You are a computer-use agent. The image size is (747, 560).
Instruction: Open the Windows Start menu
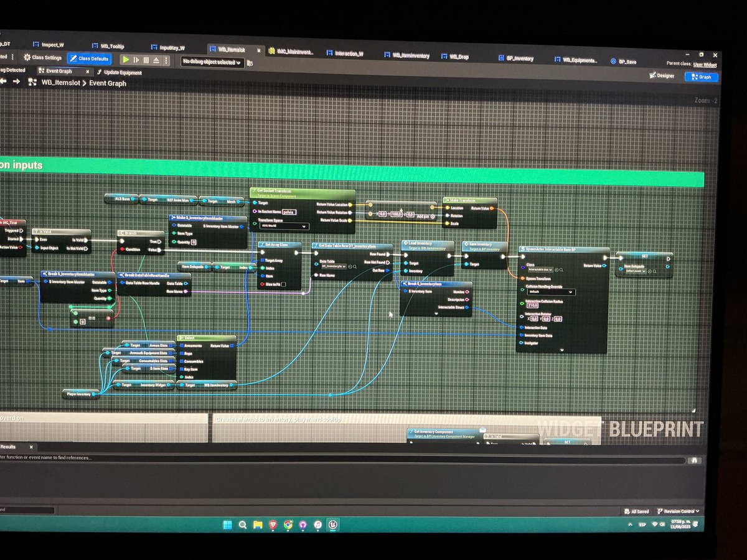(227, 525)
